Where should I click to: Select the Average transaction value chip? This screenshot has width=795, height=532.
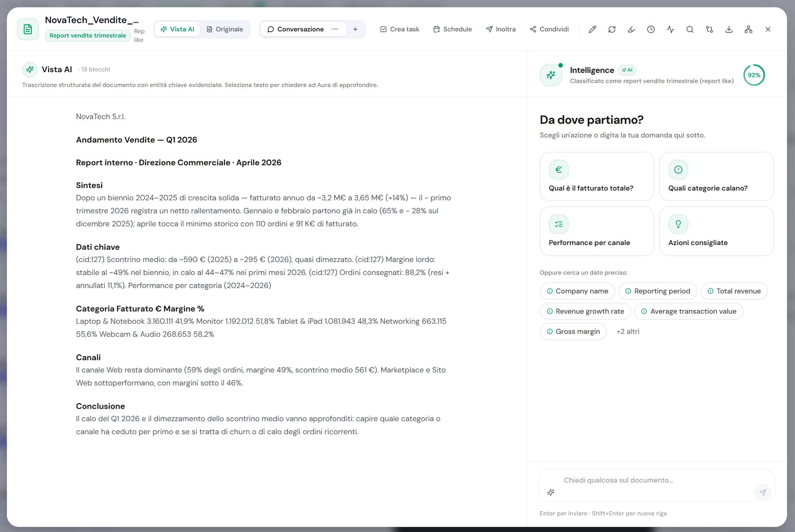pyautogui.click(x=688, y=311)
